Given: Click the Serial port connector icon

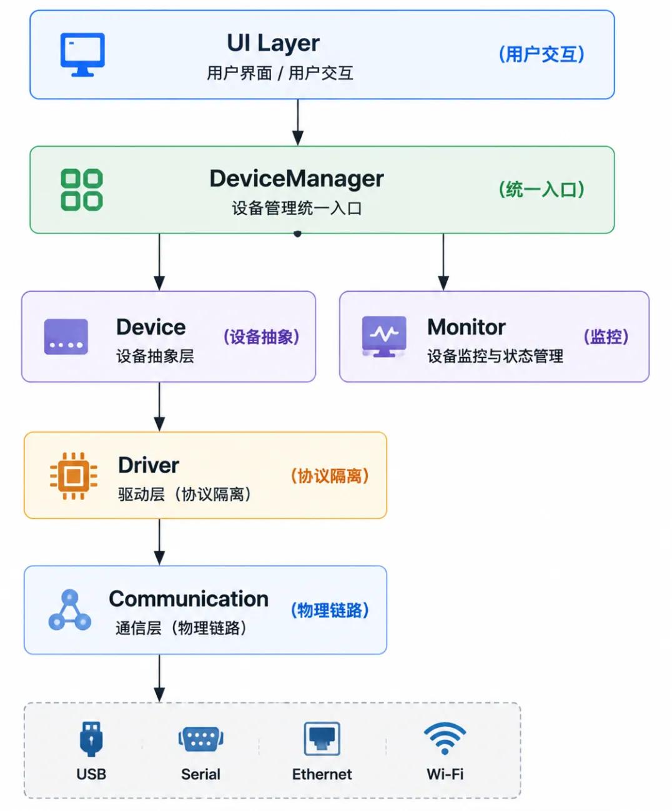Looking at the screenshot, I should click(201, 739).
